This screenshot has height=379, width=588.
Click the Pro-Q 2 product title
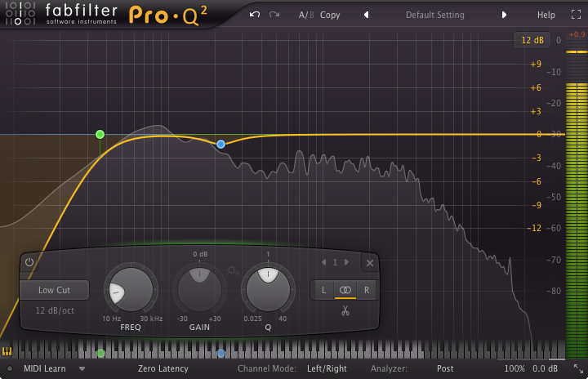tap(168, 15)
